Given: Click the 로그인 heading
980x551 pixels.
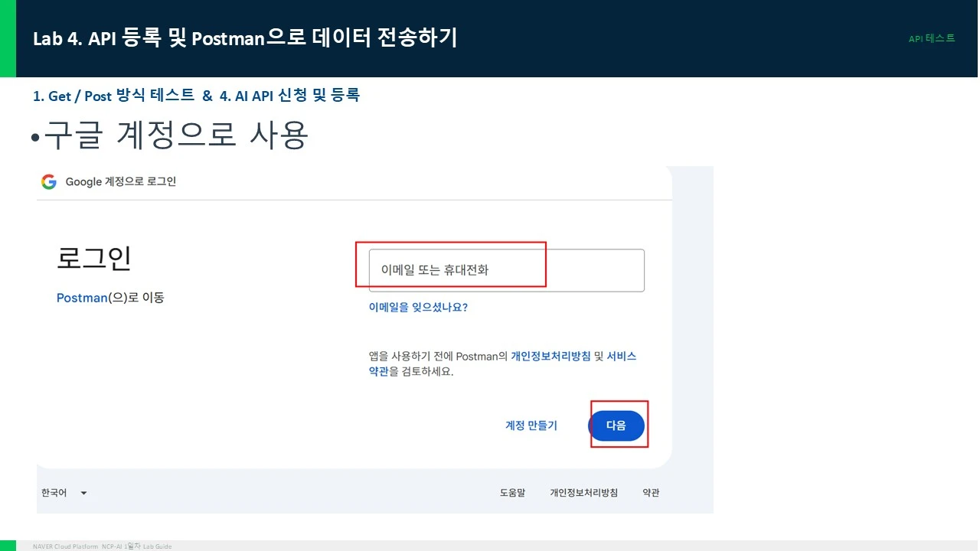Looking at the screenshot, I should (94, 259).
